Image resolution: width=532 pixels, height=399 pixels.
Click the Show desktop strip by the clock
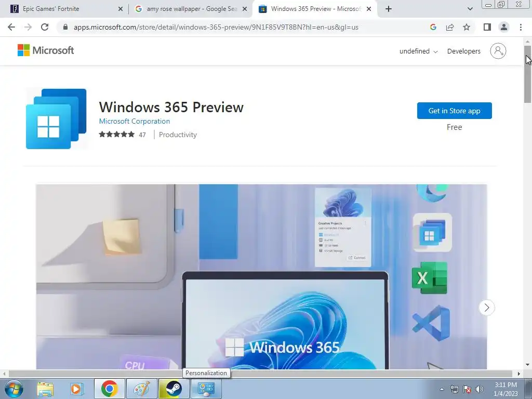(x=528, y=389)
